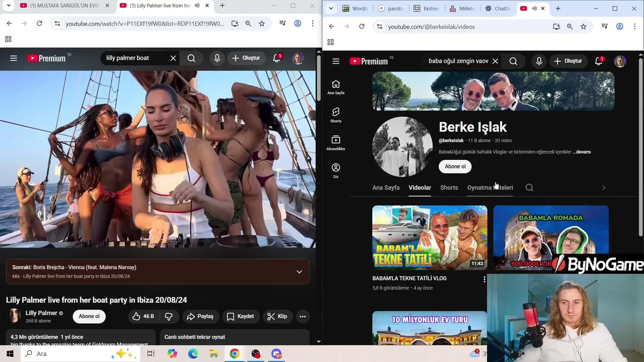The image size is (644, 362).
Task: Open Shorts from the mini sidebar
Action: pos(336,115)
